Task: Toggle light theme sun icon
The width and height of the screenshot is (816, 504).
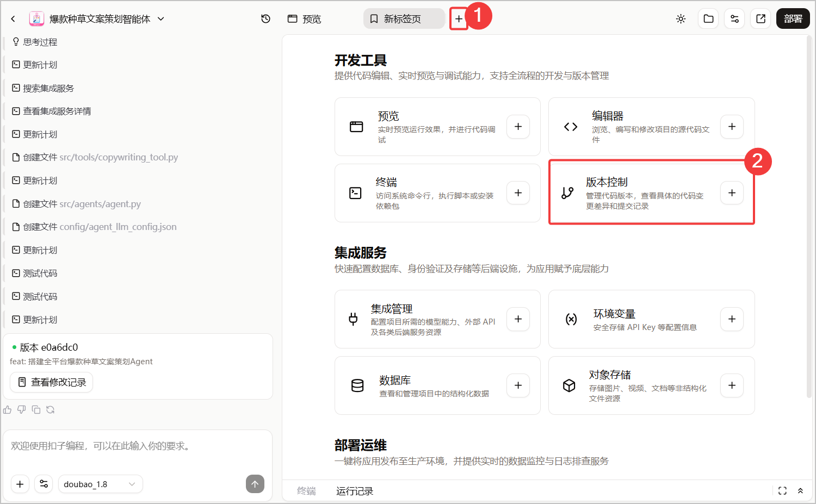Action: click(x=681, y=19)
